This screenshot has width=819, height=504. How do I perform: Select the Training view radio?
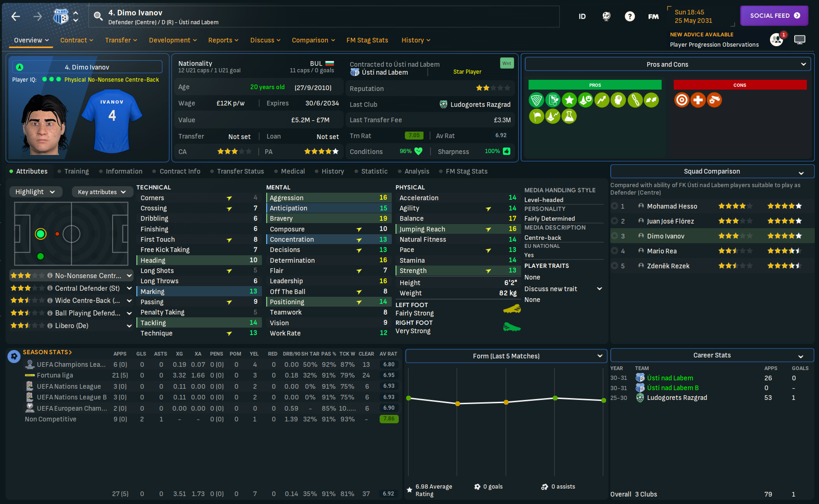pos(59,171)
